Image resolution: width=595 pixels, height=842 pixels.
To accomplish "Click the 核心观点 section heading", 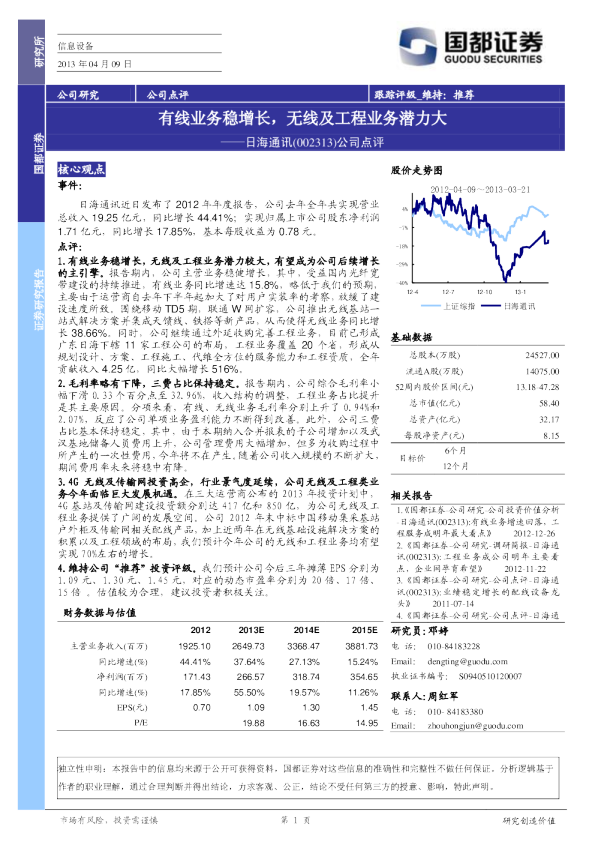I will pos(81,170).
